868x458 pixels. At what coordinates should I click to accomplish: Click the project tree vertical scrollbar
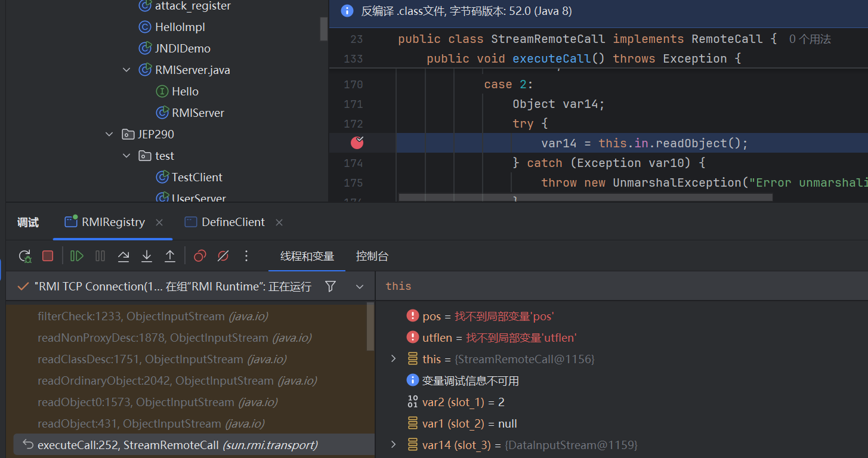coord(324,29)
